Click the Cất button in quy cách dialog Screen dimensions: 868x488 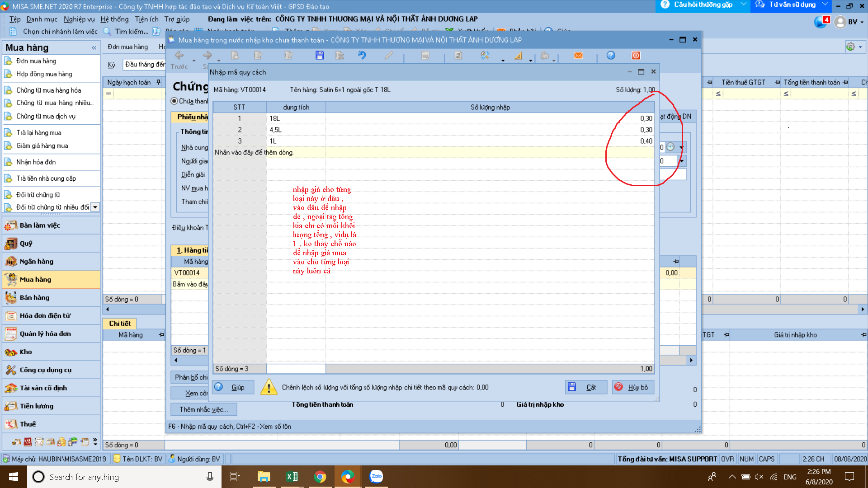point(586,387)
